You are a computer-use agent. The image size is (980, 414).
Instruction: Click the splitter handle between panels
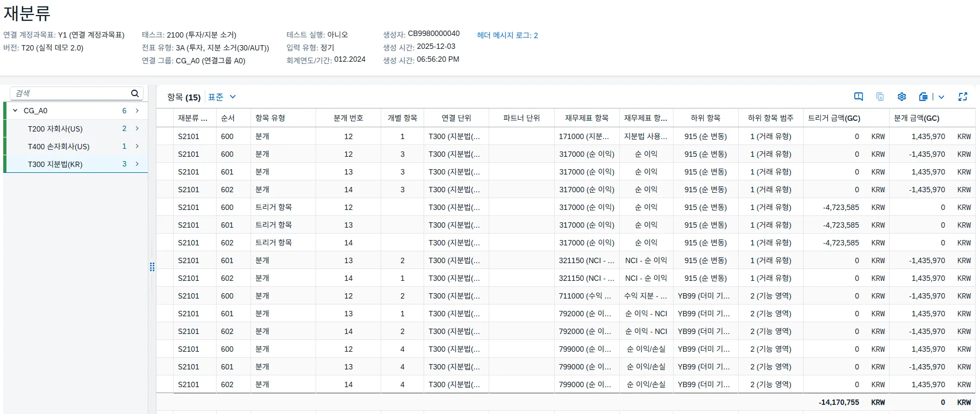tap(152, 267)
